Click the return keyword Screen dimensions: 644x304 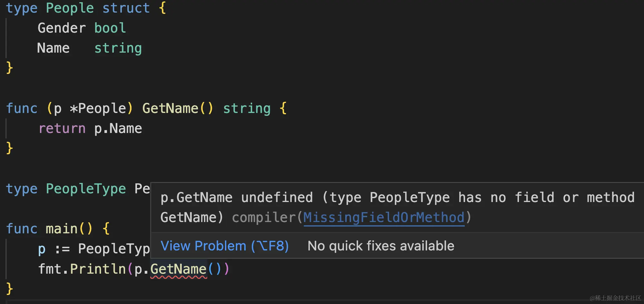pos(62,128)
